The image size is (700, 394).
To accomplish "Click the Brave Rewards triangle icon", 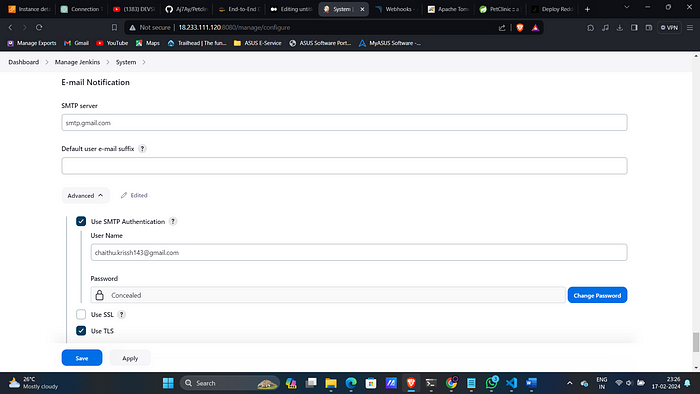I will pos(535,28).
